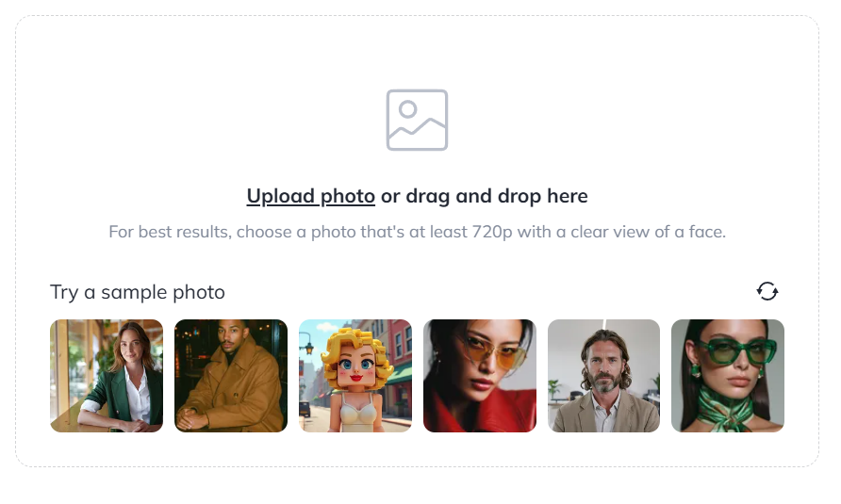The image size is (841, 504).
Task: Choose the man in tan coat sample
Action: pos(231,376)
